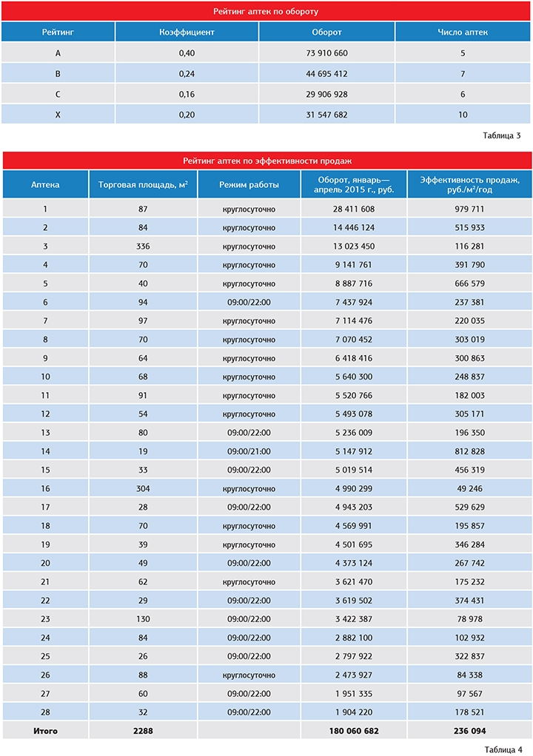Screen dimensions: 533x756
Task: Click the rating 'X' row label
Action: (x=58, y=115)
